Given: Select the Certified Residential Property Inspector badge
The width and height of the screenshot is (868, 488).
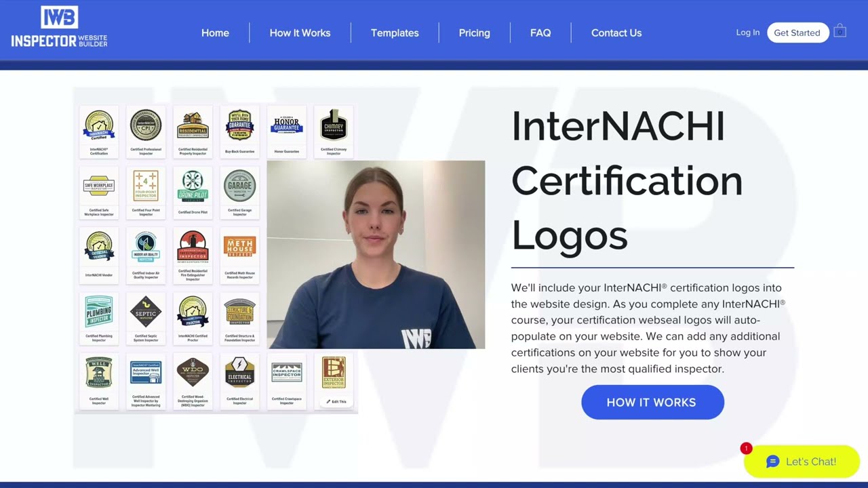Looking at the screenshot, I should click(x=193, y=131).
